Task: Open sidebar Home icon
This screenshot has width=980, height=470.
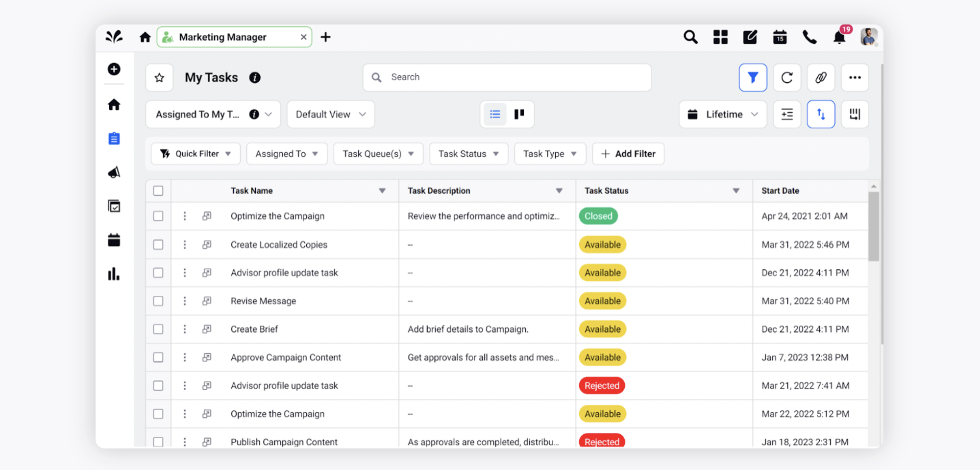Action: point(114,104)
